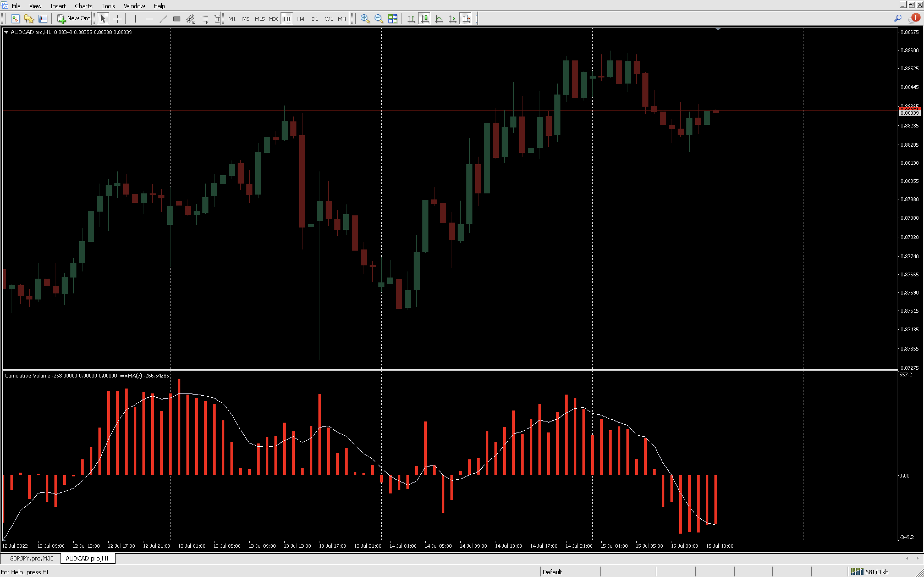Viewport: 924px width, 577px height.
Task: Click the right tab scroll arrow
Action: pos(917,558)
